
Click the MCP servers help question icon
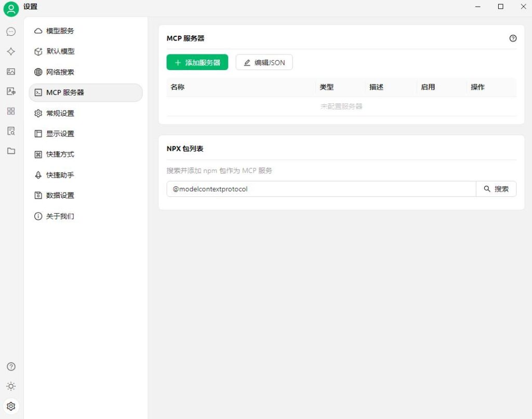[513, 38]
